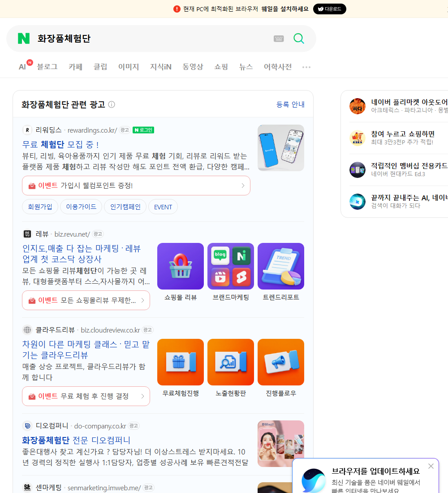Open the 노출현황판 chart icon tile
The image size is (448, 493).
tap(230, 362)
